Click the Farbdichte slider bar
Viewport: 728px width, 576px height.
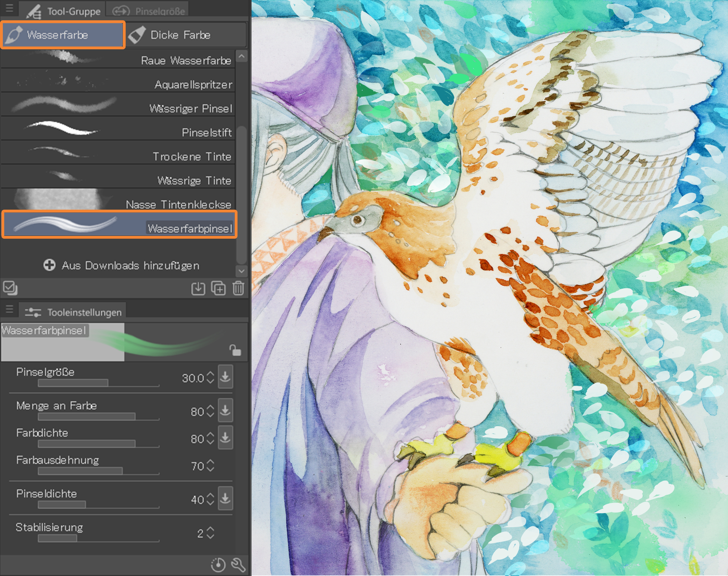click(98, 444)
